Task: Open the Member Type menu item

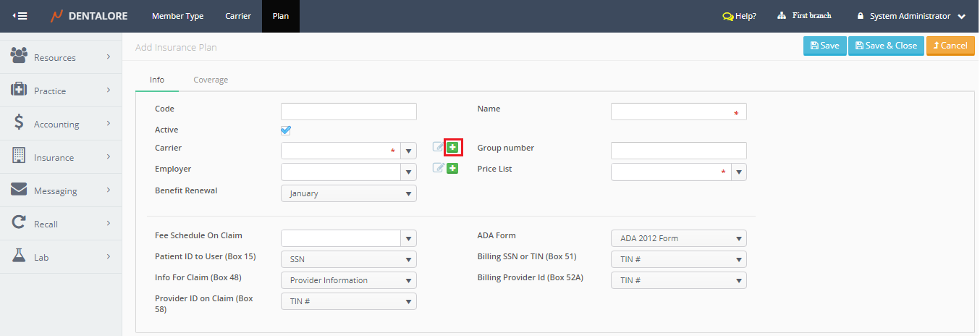Action: click(x=177, y=16)
